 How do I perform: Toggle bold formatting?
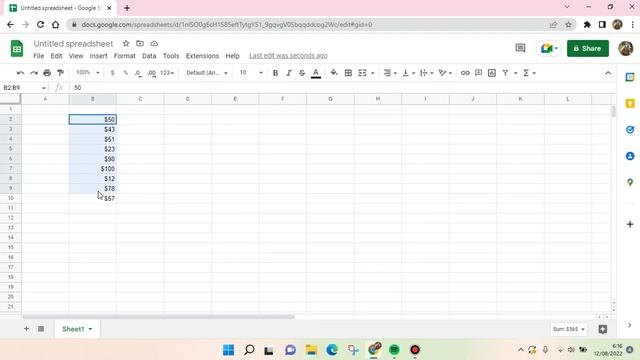[x=276, y=73]
